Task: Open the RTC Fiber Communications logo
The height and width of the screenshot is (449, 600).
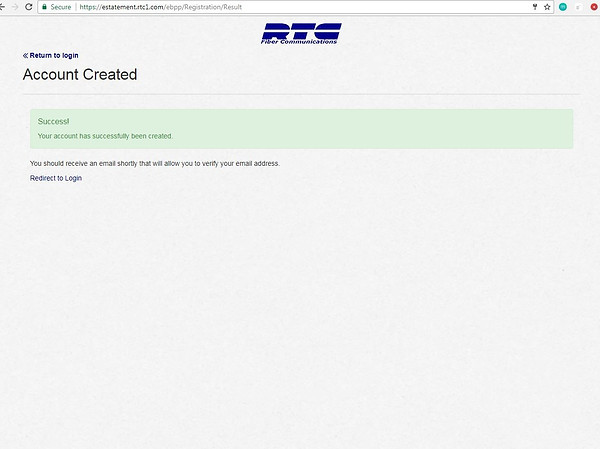Action: click(301, 34)
